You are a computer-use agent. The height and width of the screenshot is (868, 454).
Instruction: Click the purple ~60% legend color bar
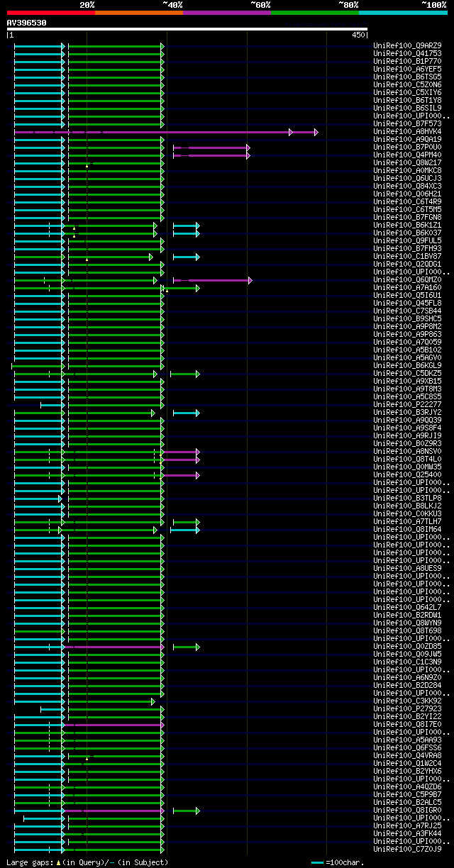point(226,13)
